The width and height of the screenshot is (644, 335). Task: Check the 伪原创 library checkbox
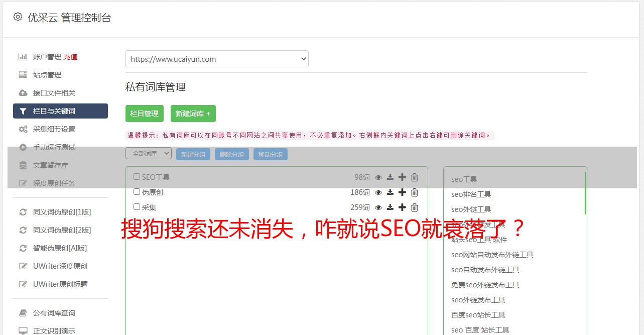point(137,192)
